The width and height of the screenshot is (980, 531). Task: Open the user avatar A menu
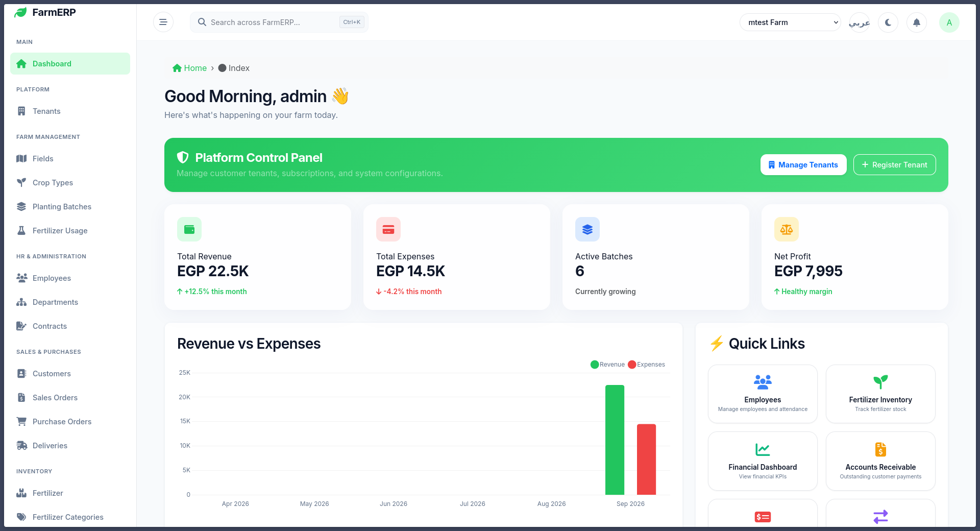pos(949,22)
